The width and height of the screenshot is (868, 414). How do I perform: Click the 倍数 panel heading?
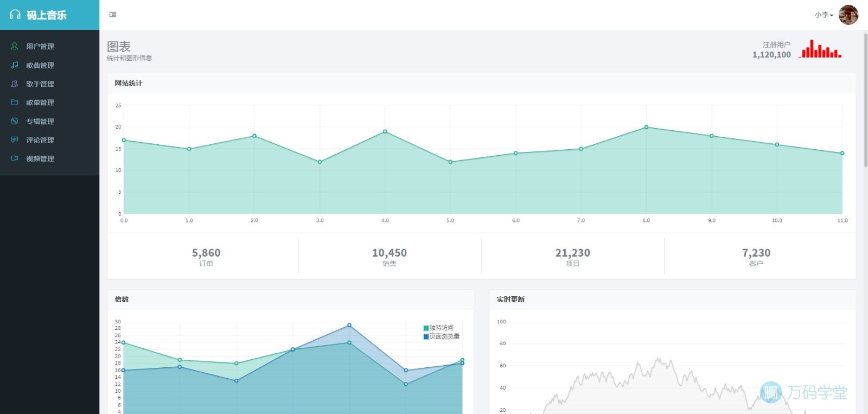tap(122, 299)
